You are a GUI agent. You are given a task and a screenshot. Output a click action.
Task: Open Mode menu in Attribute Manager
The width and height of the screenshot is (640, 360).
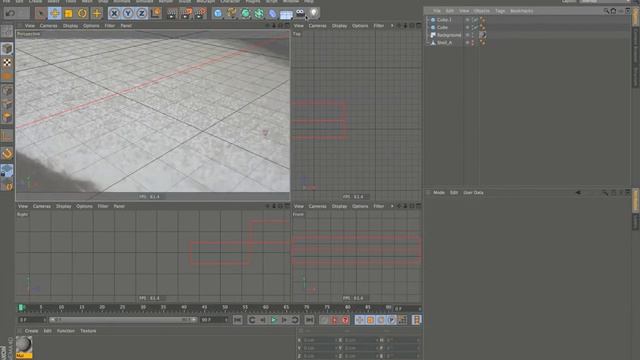click(439, 193)
